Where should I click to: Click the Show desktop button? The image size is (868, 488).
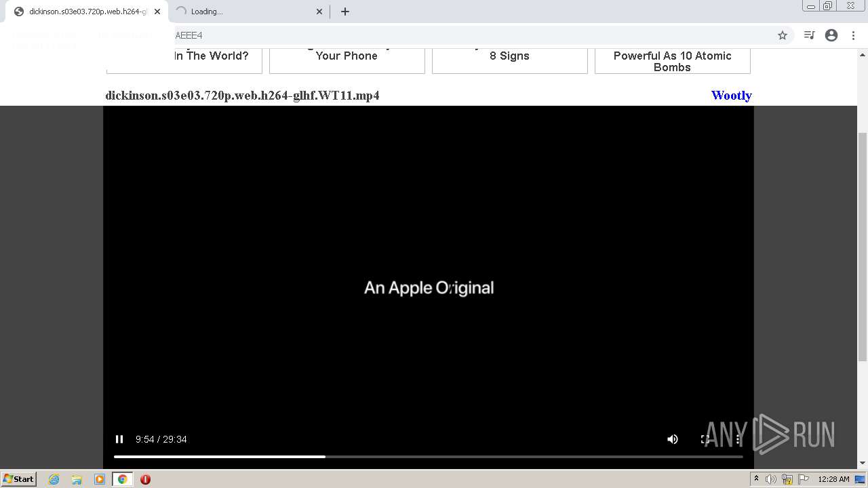(860, 479)
